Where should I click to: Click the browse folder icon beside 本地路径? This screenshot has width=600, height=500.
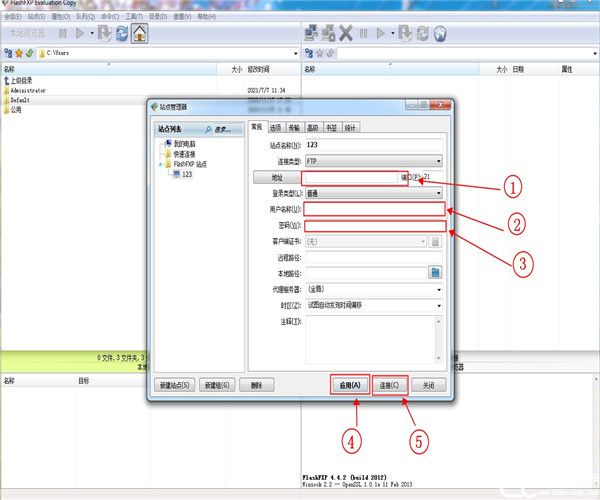click(x=436, y=271)
